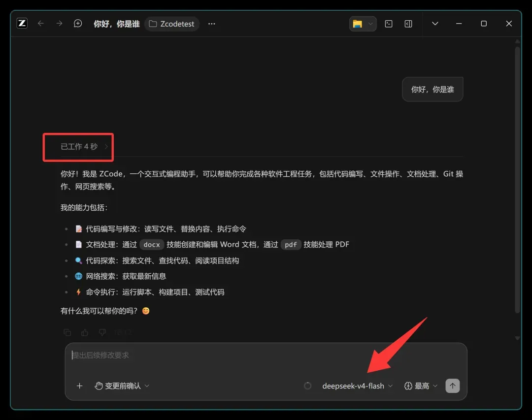This screenshot has height=420, width=532.
Task: Open the three-dot more options menu
Action: (x=212, y=24)
